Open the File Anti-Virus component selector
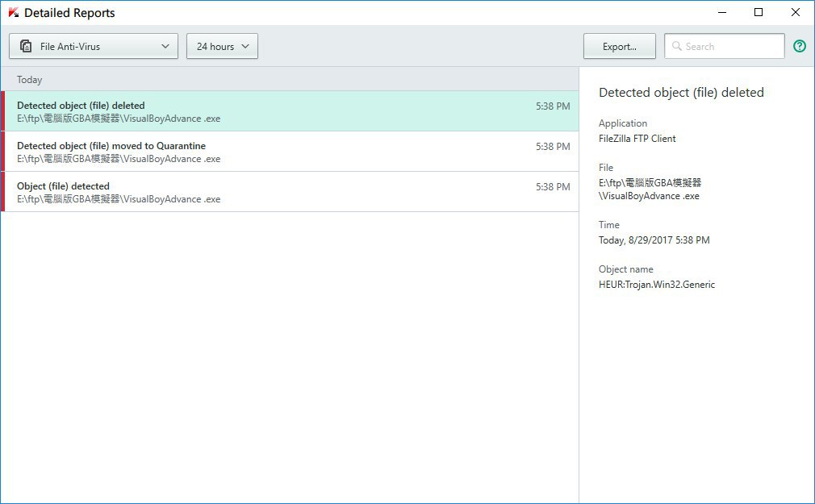The image size is (815, 504). (94, 46)
